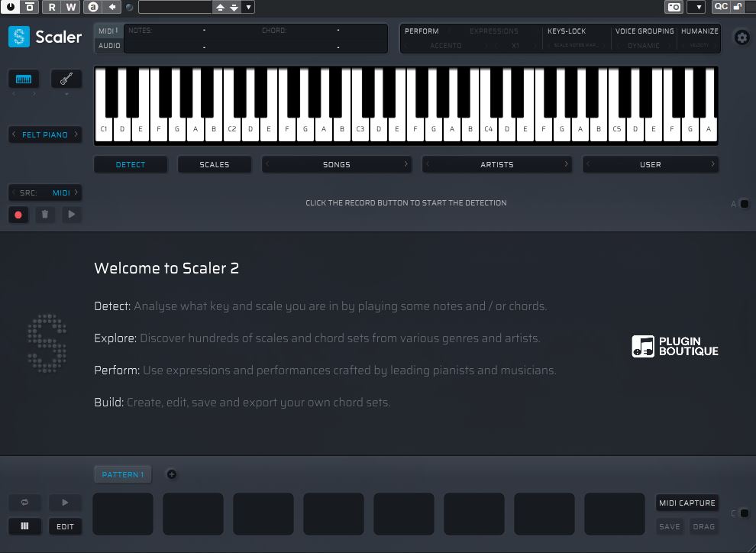Play the C3 key on keyboard
The height and width of the screenshot is (553, 756).
[360, 128]
